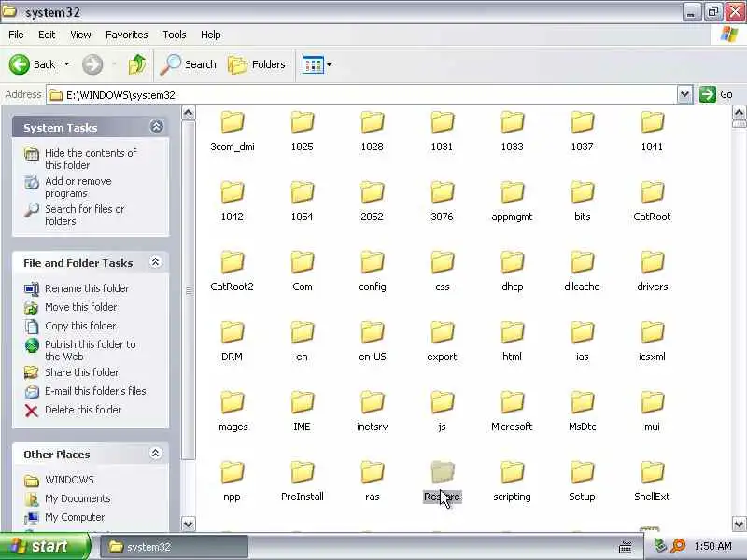
Task: Collapse the Other Places panel
Action: pyautogui.click(x=155, y=454)
